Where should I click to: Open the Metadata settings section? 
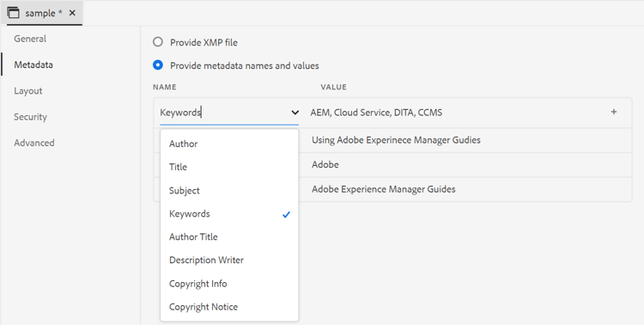33,64
